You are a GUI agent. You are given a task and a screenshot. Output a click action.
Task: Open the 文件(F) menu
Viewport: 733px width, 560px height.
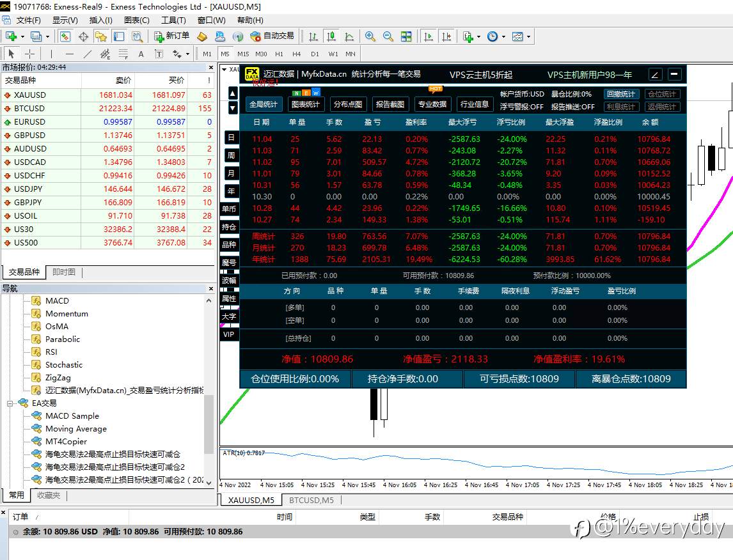(29, 20)
